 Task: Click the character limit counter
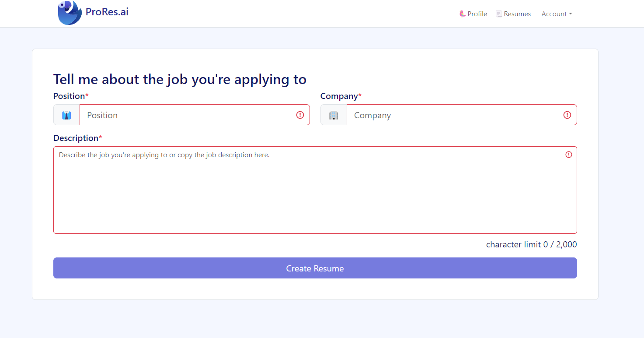point(531,244)
